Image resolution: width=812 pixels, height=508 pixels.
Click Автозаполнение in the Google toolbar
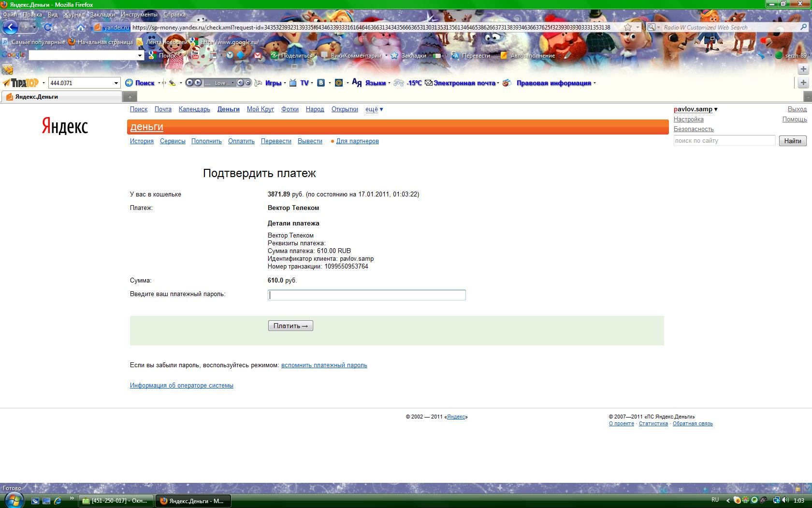(528, 56)
